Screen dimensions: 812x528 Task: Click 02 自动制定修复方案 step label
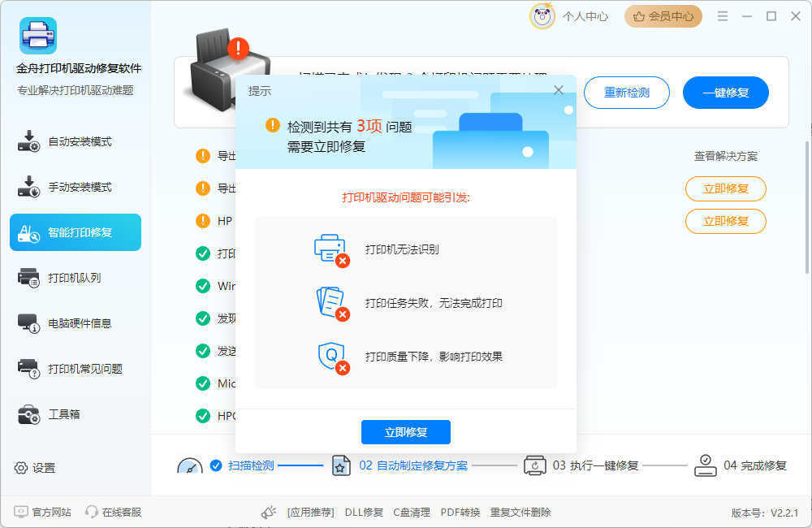pos(413,465)
